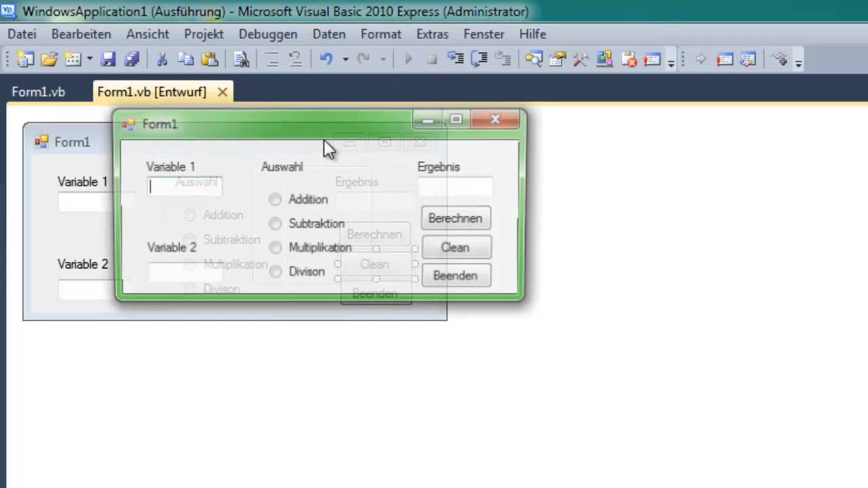Click the Variable 1 text box in running Form1
This screenshot has width=868, height=488.
(x=184, y=186)
